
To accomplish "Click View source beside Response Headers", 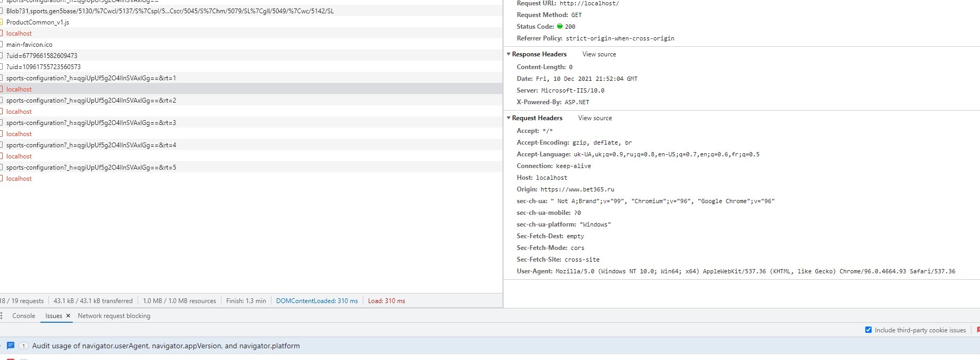I will [599, 54].
